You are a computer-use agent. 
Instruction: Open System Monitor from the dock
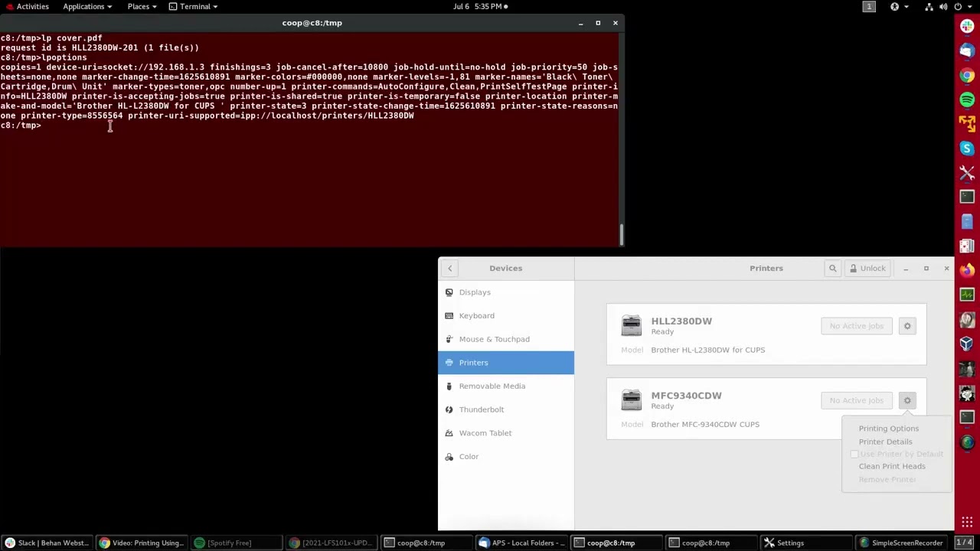tap(967, 295)
